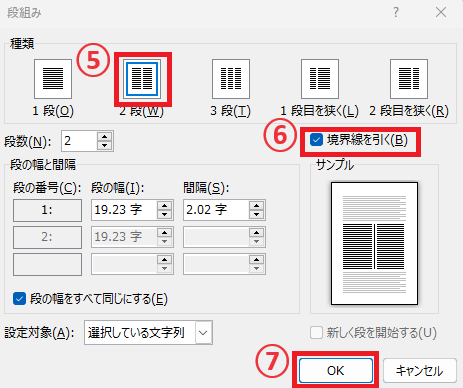Image resolution: width=463 pixels, height=388 pixels.
Task: Click the 段の幅(I) column header label
Action: coord(118,188)
